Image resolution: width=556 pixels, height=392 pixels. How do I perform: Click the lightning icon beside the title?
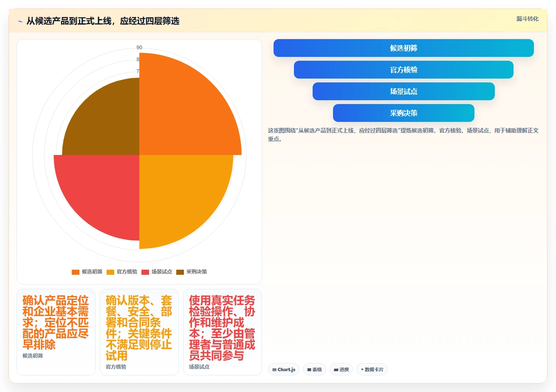point(20,21)
